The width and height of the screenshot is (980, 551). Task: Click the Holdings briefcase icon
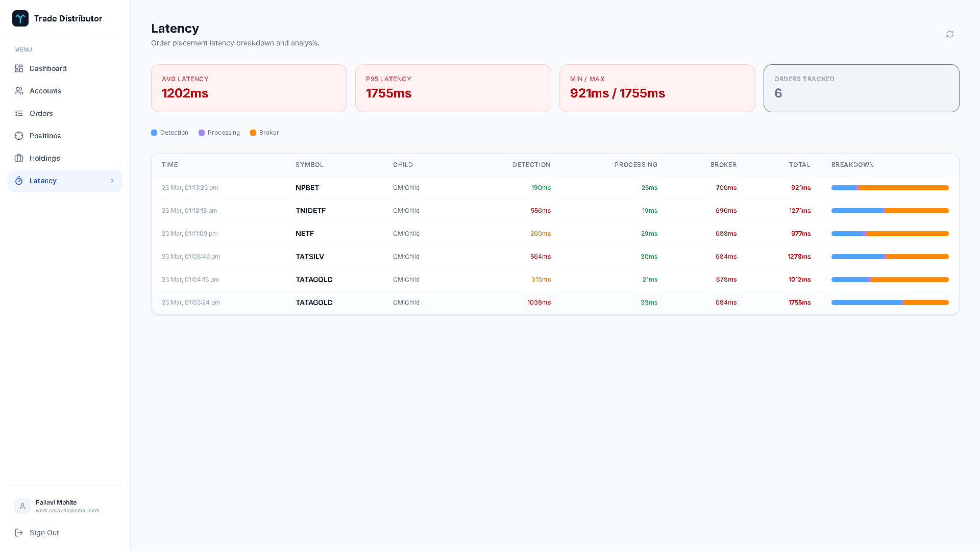coord(19,158)
